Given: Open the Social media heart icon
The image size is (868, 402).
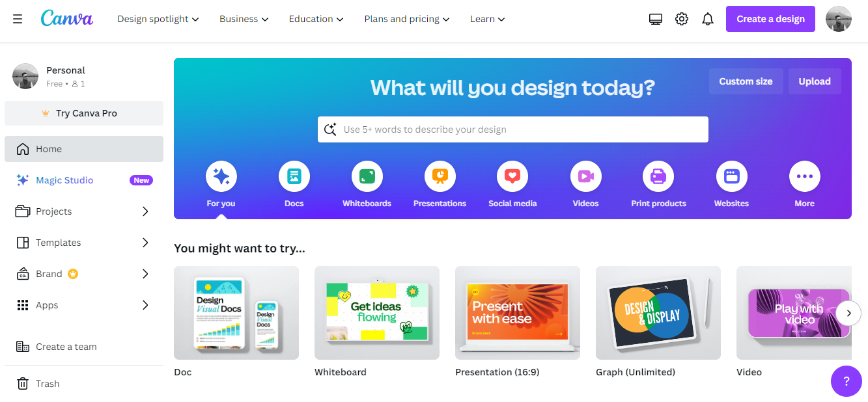Looking at the screenshot, I should (x=512, y=176).
